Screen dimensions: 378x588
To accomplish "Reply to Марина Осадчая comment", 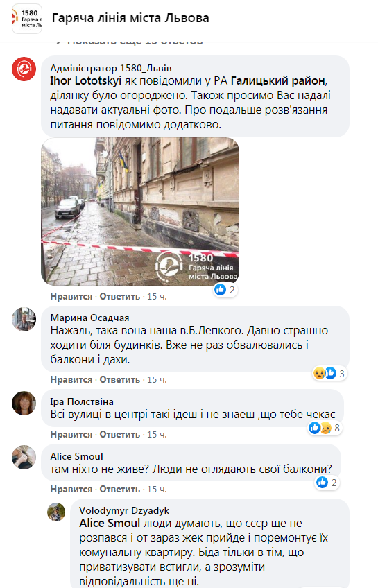I will [x=119, y=379].
